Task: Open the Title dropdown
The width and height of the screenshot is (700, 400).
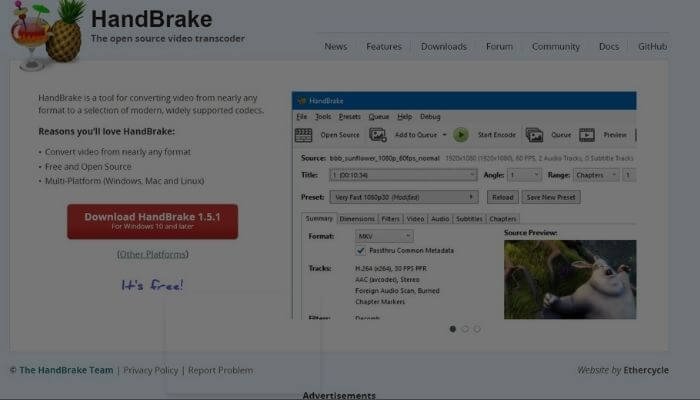Action: [x=404, y=175]
